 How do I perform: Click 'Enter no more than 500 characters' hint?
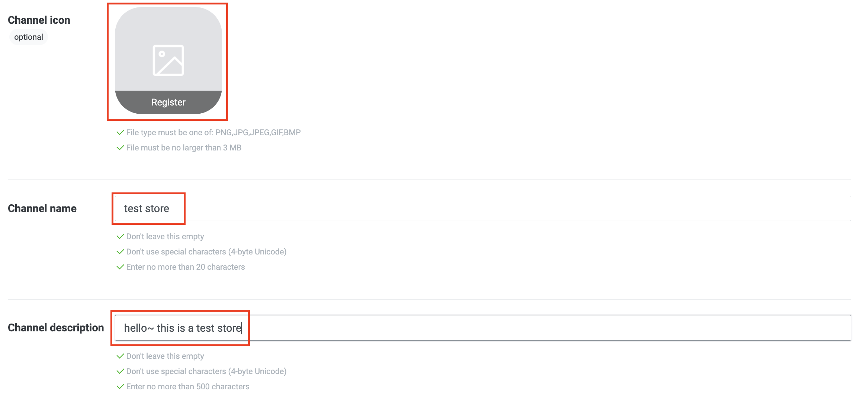(188, 387)
